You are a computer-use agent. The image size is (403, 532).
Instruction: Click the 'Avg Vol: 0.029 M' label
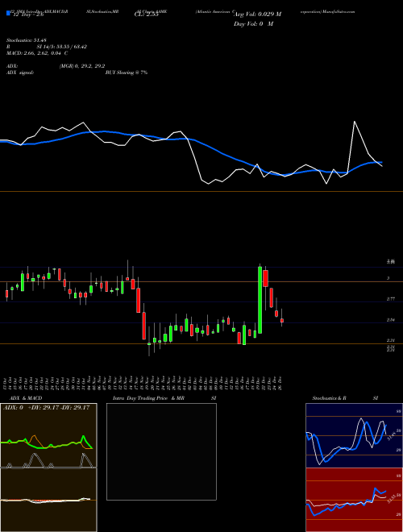point(257,15)
